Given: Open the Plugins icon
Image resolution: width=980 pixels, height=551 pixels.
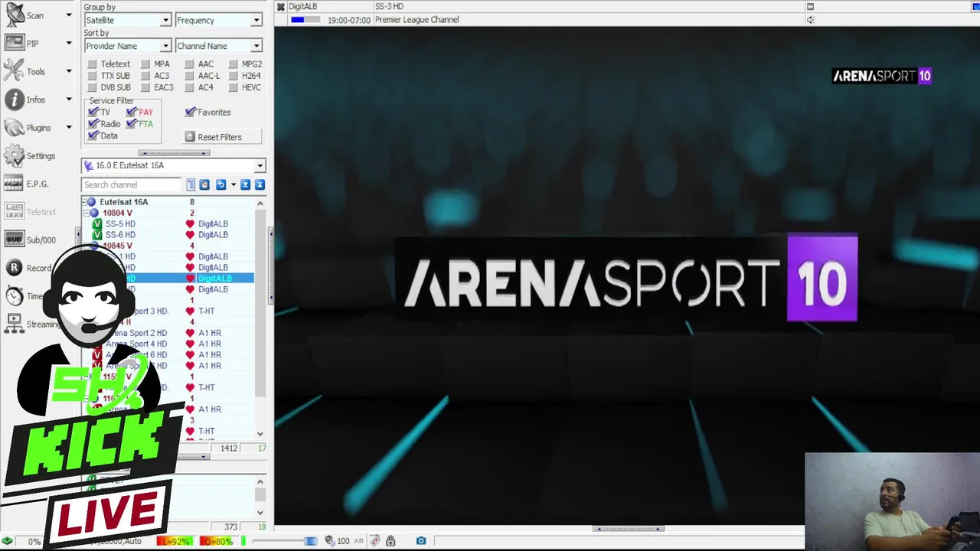Looking at the screenshot, I should coord(15,128).
